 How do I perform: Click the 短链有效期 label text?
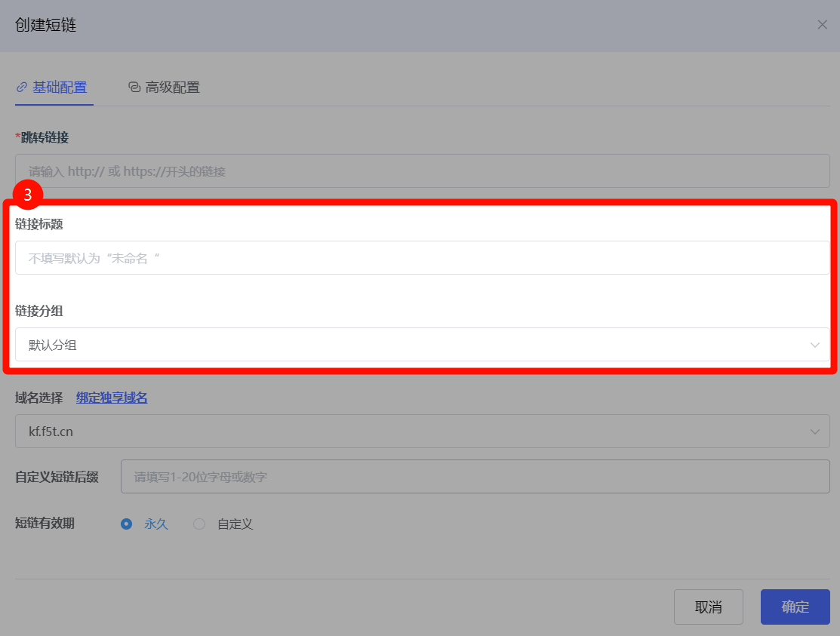click(x=45, y=523)
